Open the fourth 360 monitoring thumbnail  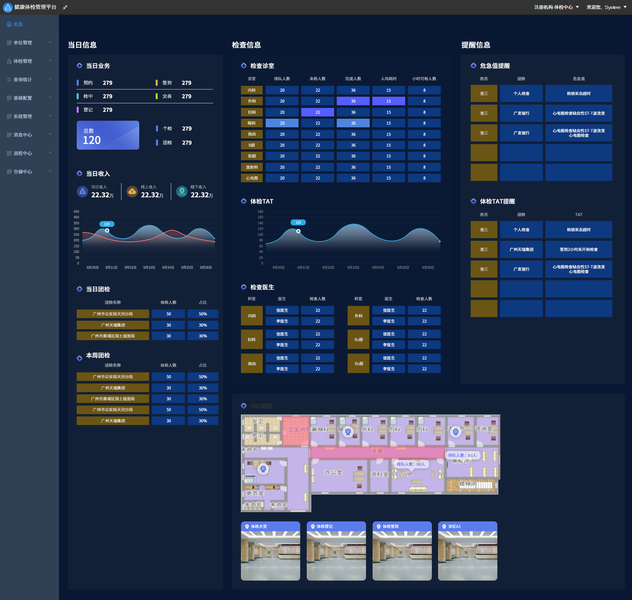pyautogui.click(x=468, y=551)
